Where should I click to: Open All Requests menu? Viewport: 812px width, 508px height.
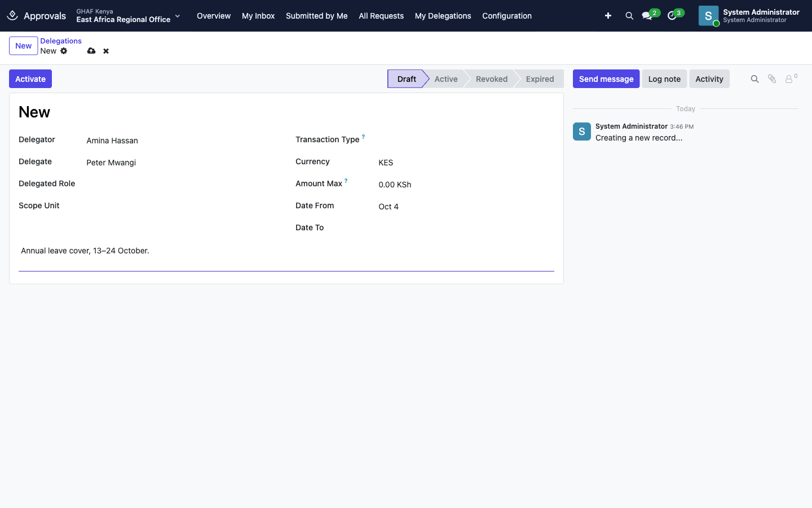click(381, 16)
